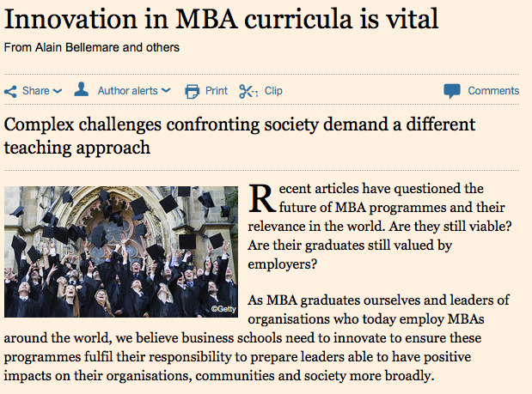Click the scissors Clip icon
This screenshot has width=532, height=394.
tap(248, 92)
